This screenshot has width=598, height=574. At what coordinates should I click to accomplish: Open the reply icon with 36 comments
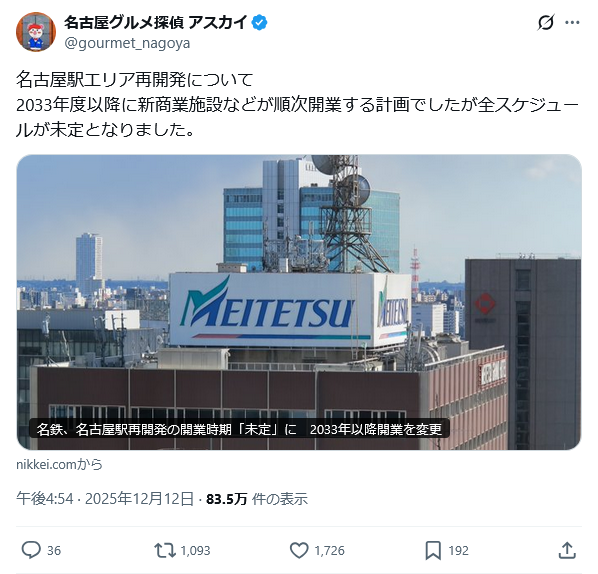point(31,550)
